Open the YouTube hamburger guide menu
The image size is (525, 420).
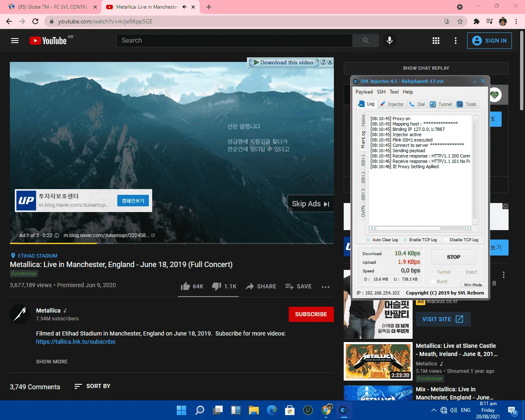coord(15,41)
